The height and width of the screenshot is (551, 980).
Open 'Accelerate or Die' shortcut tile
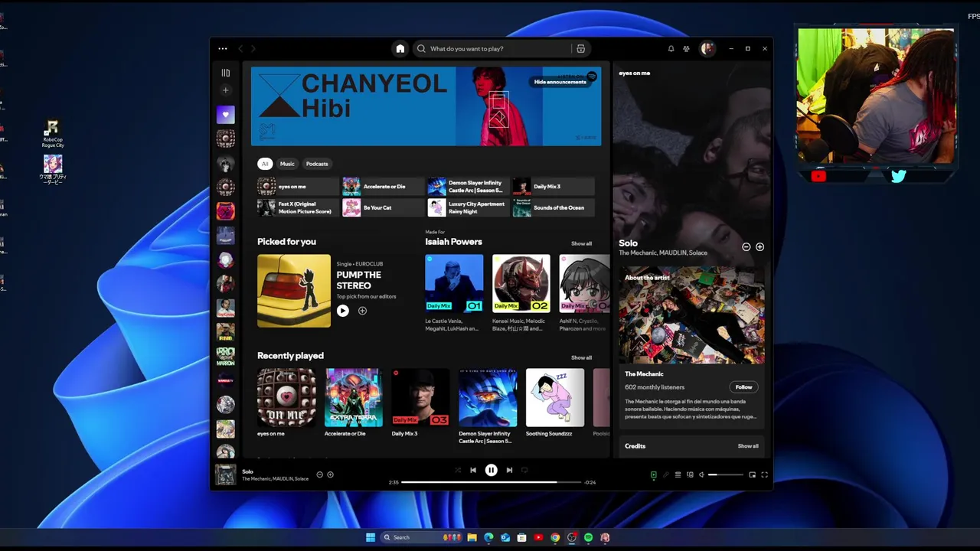(383, 186)
